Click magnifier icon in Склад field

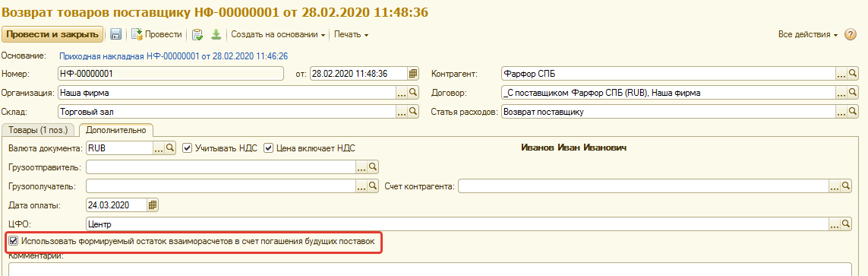click(x=412, y=112)
